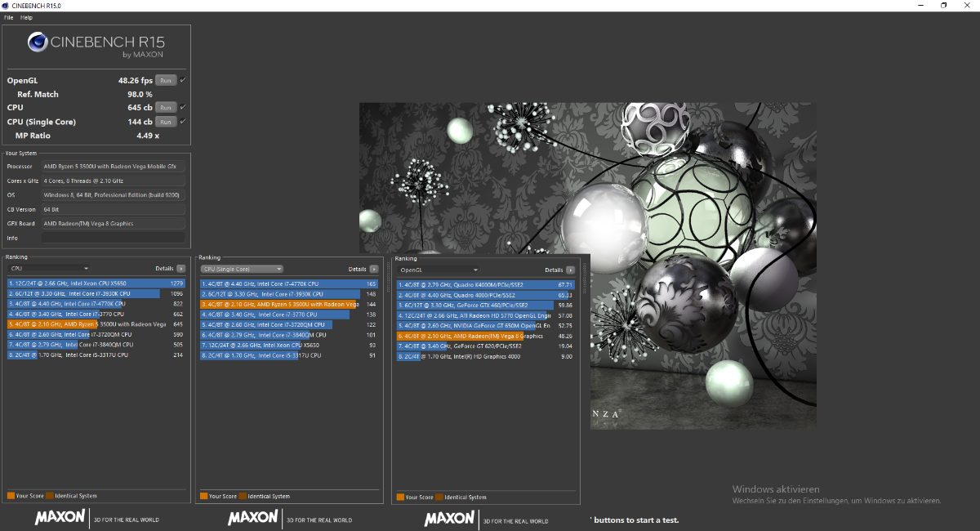Open the File menu
This screenshot has width=980, height=531.
(8, 17)
